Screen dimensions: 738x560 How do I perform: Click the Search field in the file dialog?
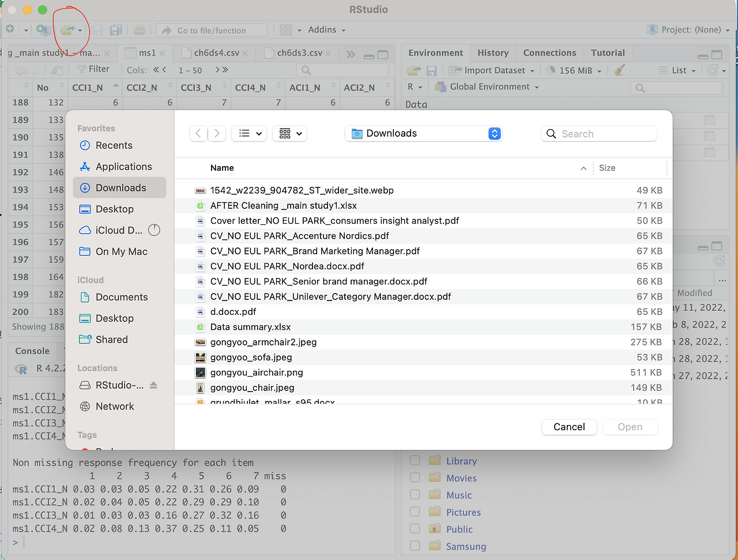click(x=598, y=133)
